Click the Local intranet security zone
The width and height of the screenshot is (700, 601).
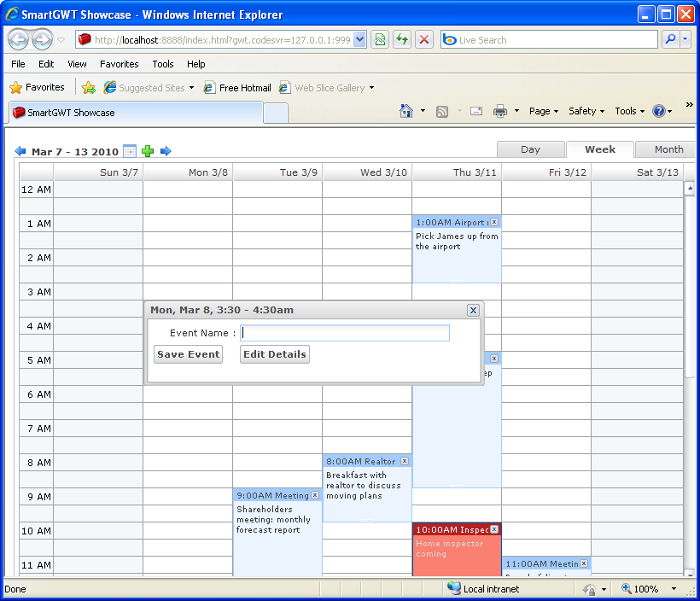483,588
